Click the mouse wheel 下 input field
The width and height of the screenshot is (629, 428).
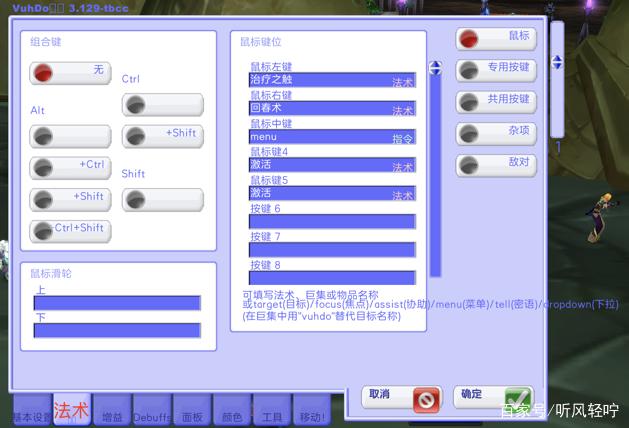coord(117,331)
